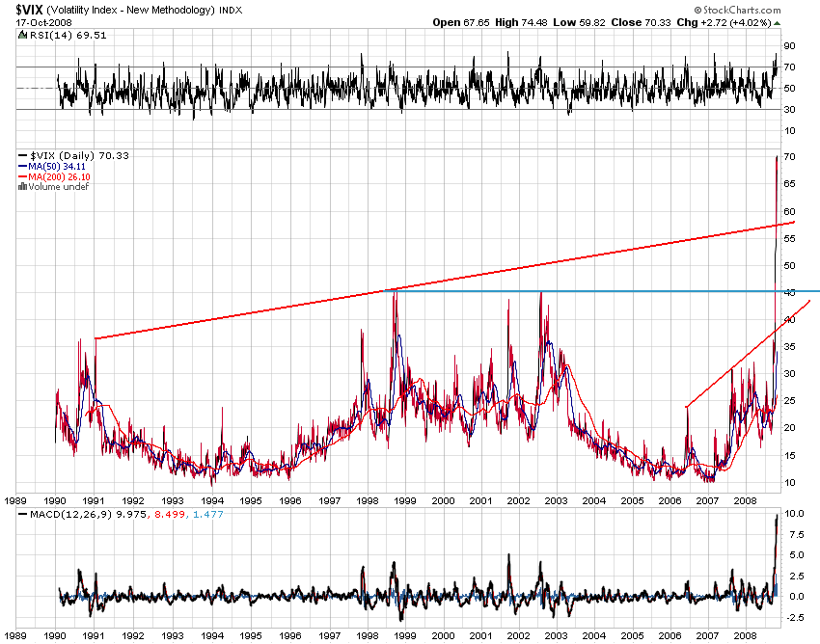Image resolution: width=820 pixels, height=644 pixels.
Task: Click the RSI indicator icon beside RSI(14)
Action: (x=20, y=33)
